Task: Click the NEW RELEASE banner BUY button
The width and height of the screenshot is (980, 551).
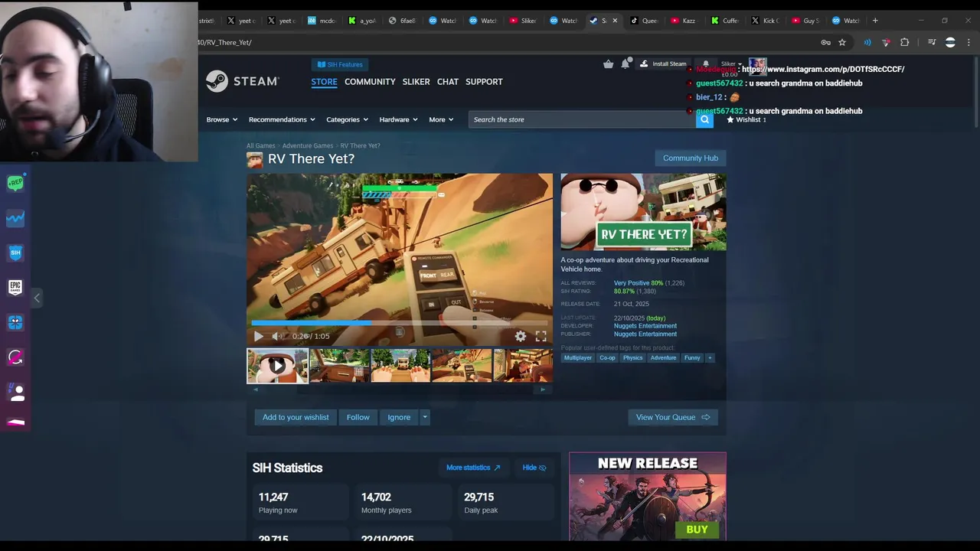Action: pyautogui.click(x=697, y=530)
